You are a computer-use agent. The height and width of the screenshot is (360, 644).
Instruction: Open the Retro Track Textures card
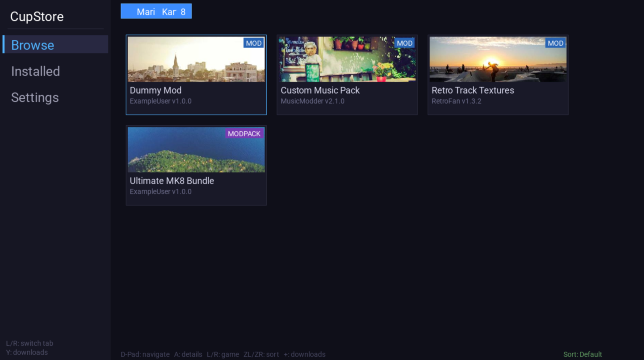(497, 74)
